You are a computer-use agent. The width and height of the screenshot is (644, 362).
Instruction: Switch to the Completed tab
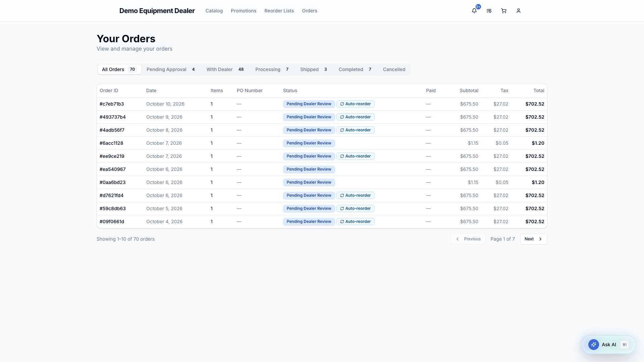coord(355,69)
